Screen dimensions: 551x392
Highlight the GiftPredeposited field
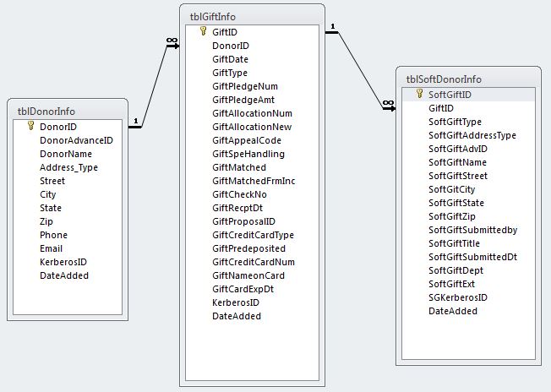coord(252,248)
